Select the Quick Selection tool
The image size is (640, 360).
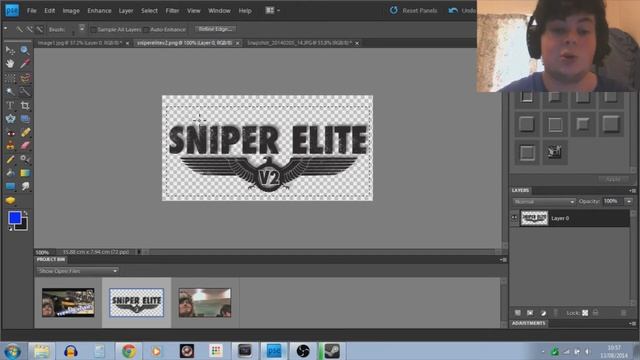pyautogui.click(x=25, y=91)
